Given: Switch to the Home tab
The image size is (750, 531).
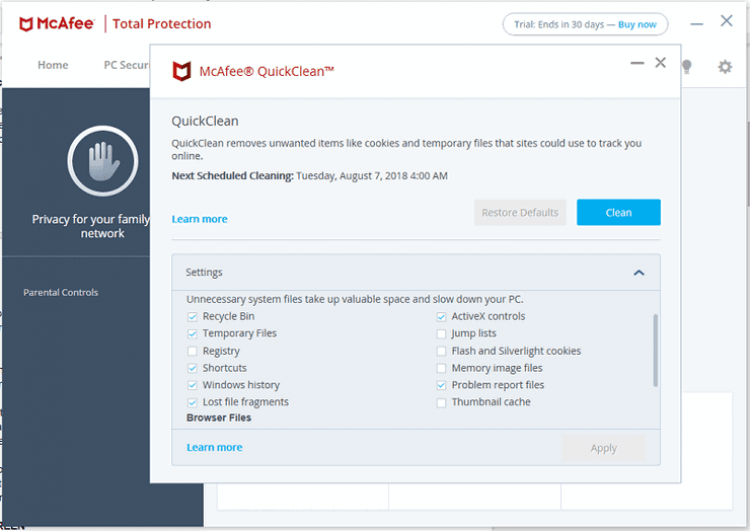Looking at the screenshot, I should (x=53, y=65).
